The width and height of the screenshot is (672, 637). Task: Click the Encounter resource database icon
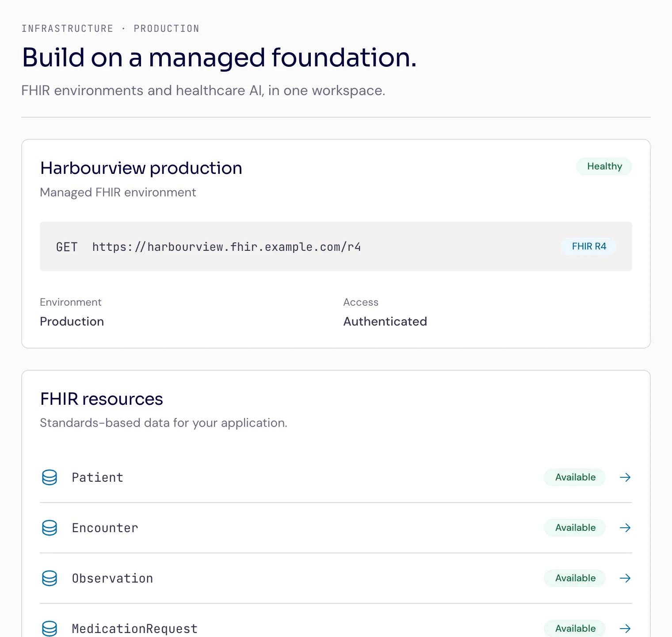coord(50,528)
